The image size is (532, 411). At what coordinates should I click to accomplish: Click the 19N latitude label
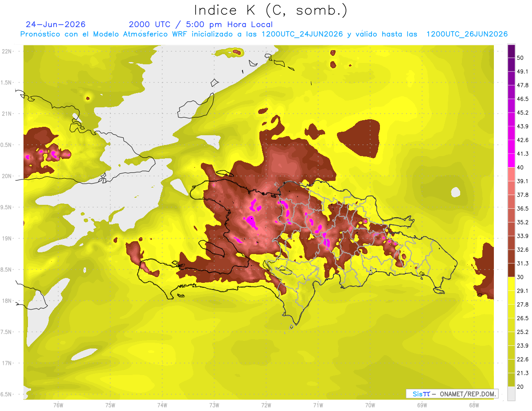click(7, 239)
